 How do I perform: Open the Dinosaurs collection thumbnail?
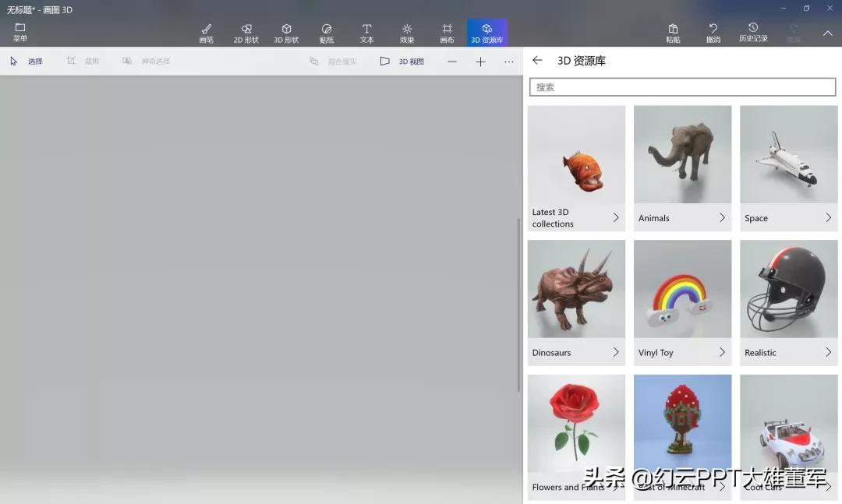(x=576, y=288)
